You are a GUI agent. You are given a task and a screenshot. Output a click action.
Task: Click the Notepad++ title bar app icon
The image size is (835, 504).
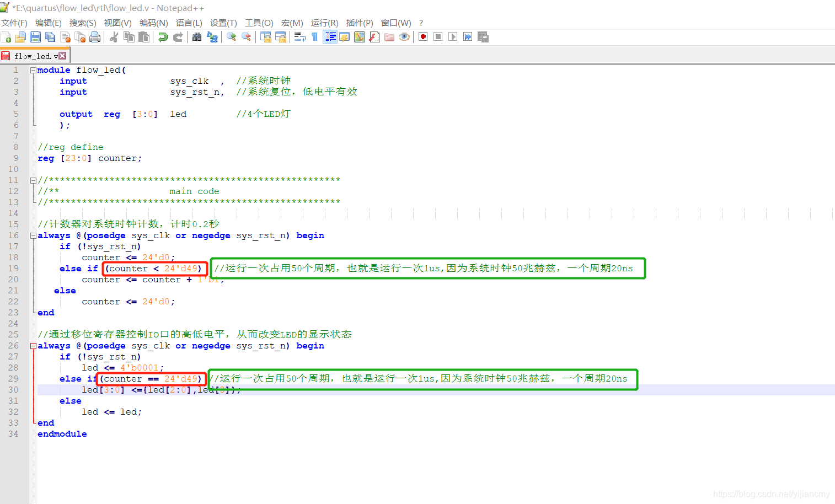(5, 7)
